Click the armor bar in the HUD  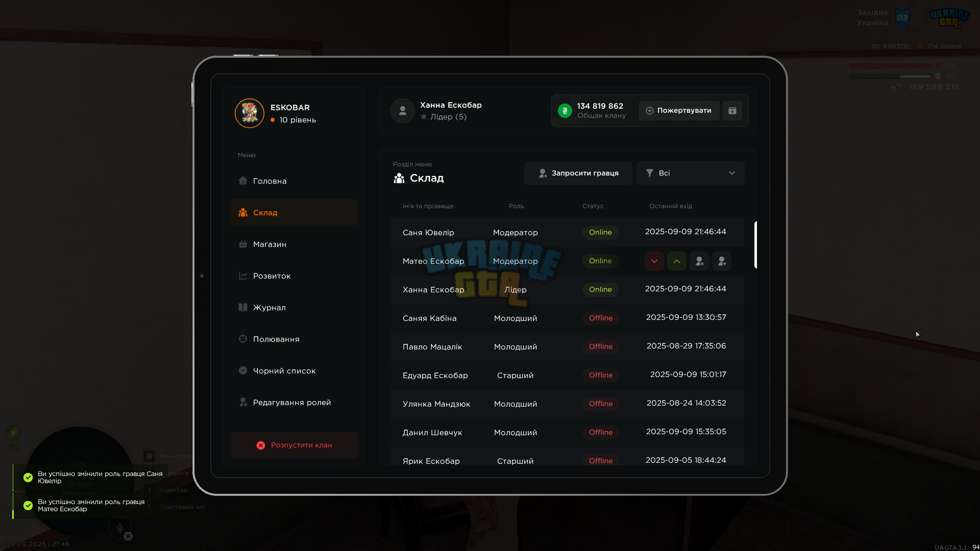click(890, 77)
